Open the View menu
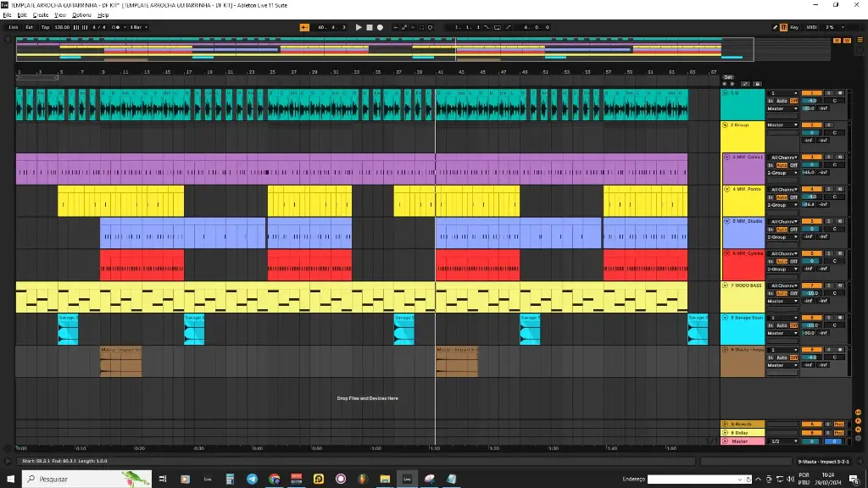The width and height of the screenshot is (868, 488). [x=60, y=15]
